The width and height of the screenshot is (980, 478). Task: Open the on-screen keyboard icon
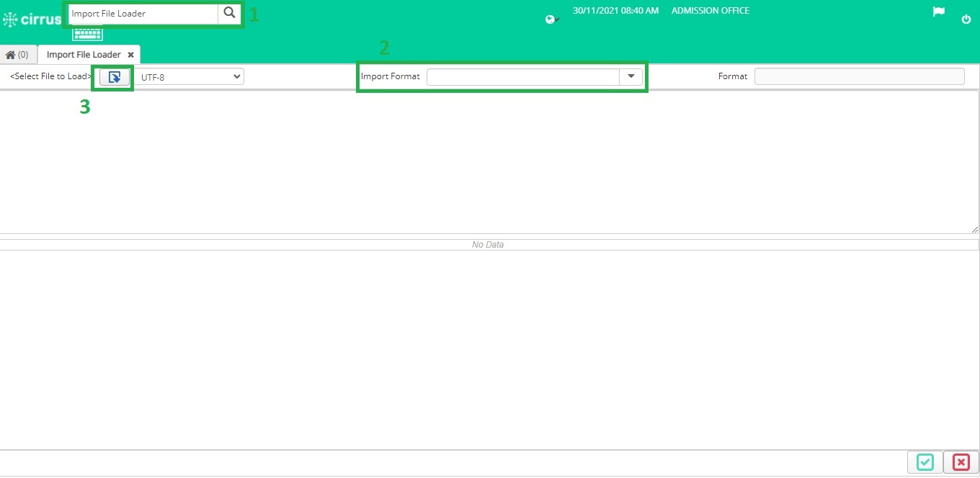[87, 33]
